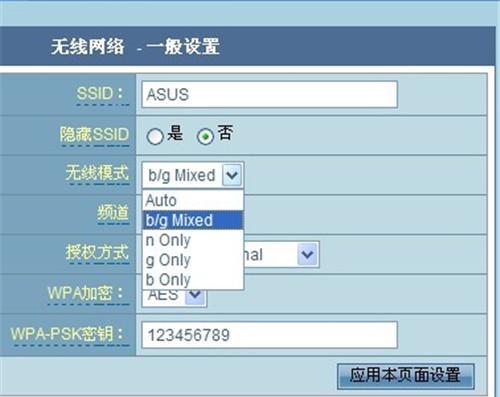The width and height of the screenshot is (500, 397).
Task: Choose b/g Mixed in the dropdown list
Action: [193, 220]
